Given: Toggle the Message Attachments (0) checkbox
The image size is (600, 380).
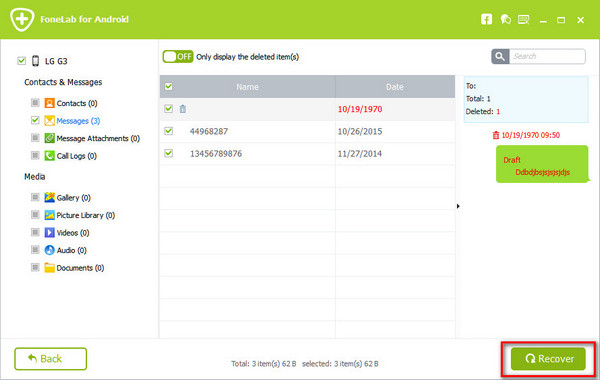Looking at the screenshot, I should pyautogui.click(x=35, y=138).
